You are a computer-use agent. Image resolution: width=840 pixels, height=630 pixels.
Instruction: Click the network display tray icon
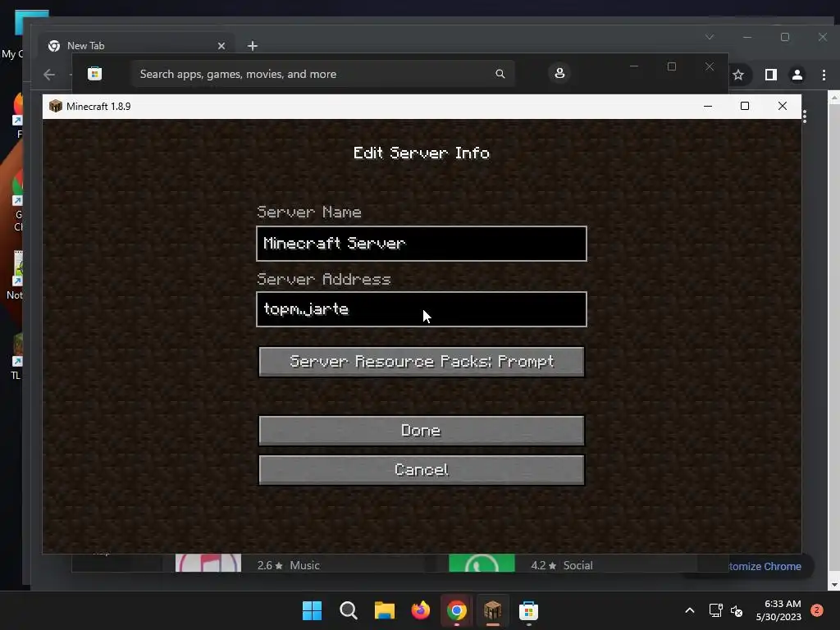[715, 610]
